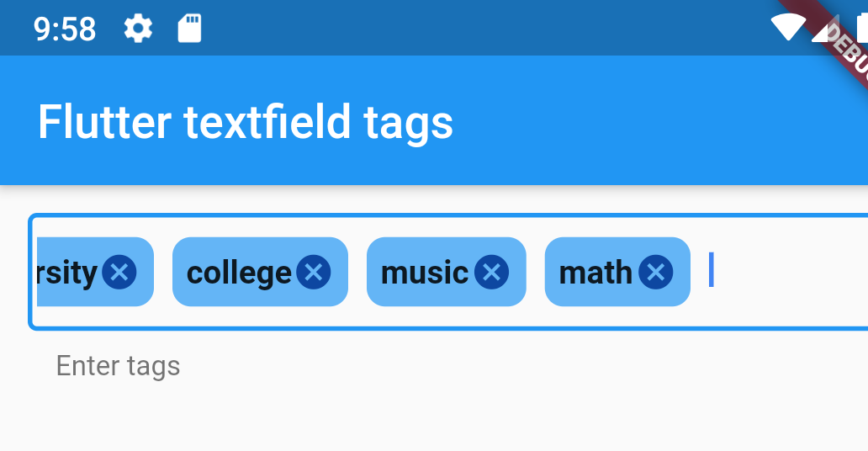Screen dimensions: 868x451
Task: Remove the music tag via its X
Action: click(491, 272)
